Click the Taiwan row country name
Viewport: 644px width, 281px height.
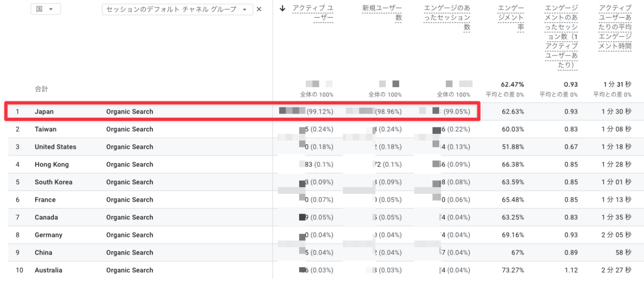tap(46, 129)
